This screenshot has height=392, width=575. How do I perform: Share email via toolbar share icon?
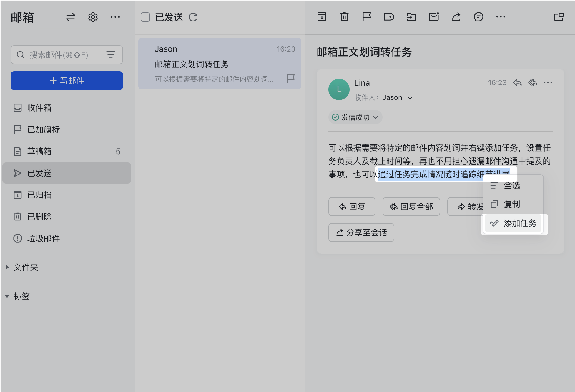pyautogui.click(x=456, y=17)
